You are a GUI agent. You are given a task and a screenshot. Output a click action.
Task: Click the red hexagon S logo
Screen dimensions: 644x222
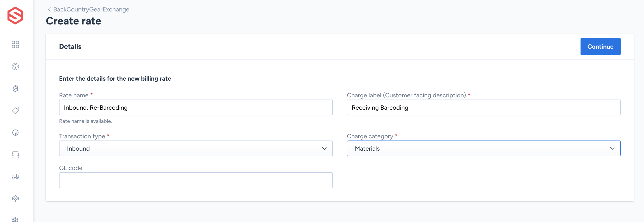point(15,15)
